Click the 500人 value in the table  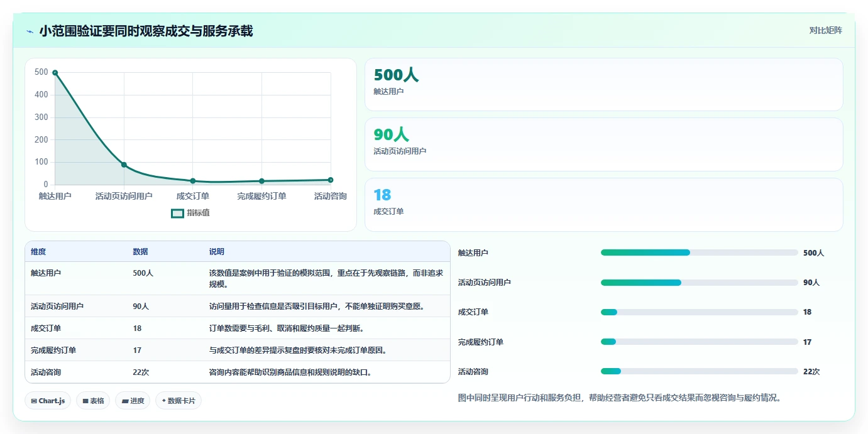pyautogui.click(x=143, y=273)
